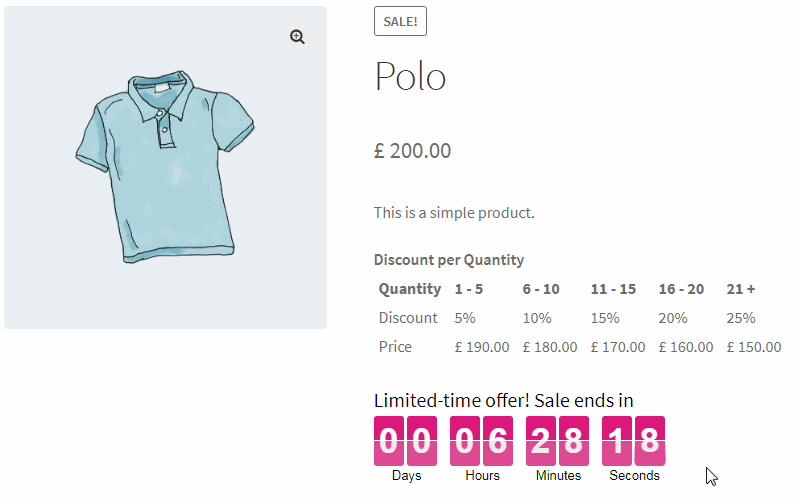The width and height of the screenshot is (799, 500).
Task: Click the Discount per Quantity heading
Action: click(448, 260)
